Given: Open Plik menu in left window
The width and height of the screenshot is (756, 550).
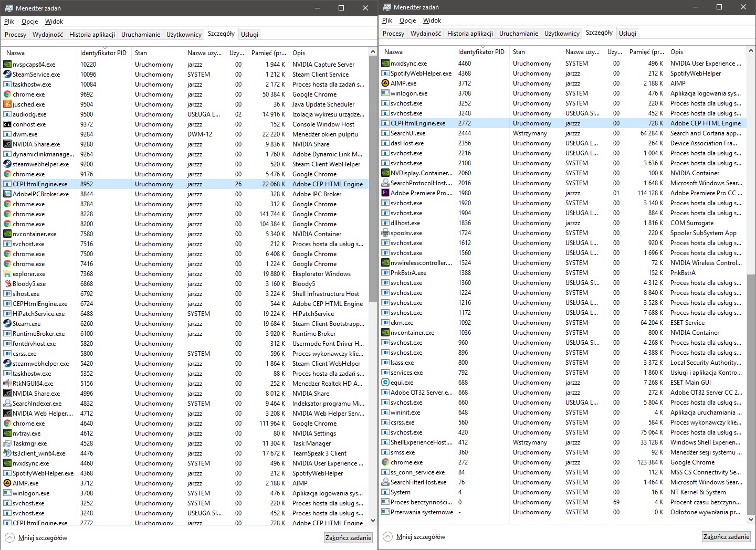Looking at the screenshot, I should click(9, 22).
